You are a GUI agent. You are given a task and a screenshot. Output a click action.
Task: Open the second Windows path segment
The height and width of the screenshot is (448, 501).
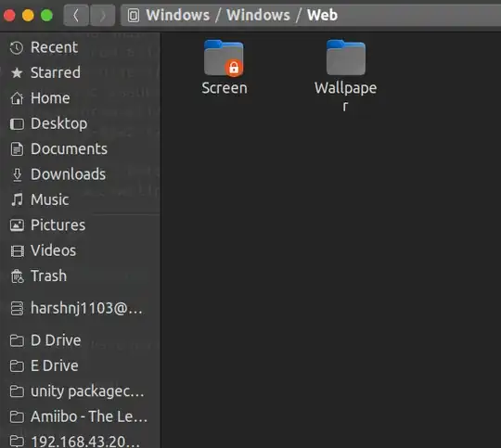coord(258,16)
